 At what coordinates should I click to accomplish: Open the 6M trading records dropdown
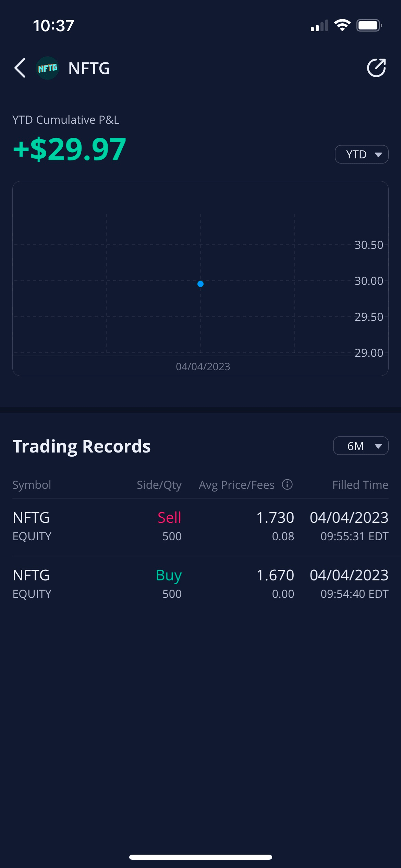[361, 446]
